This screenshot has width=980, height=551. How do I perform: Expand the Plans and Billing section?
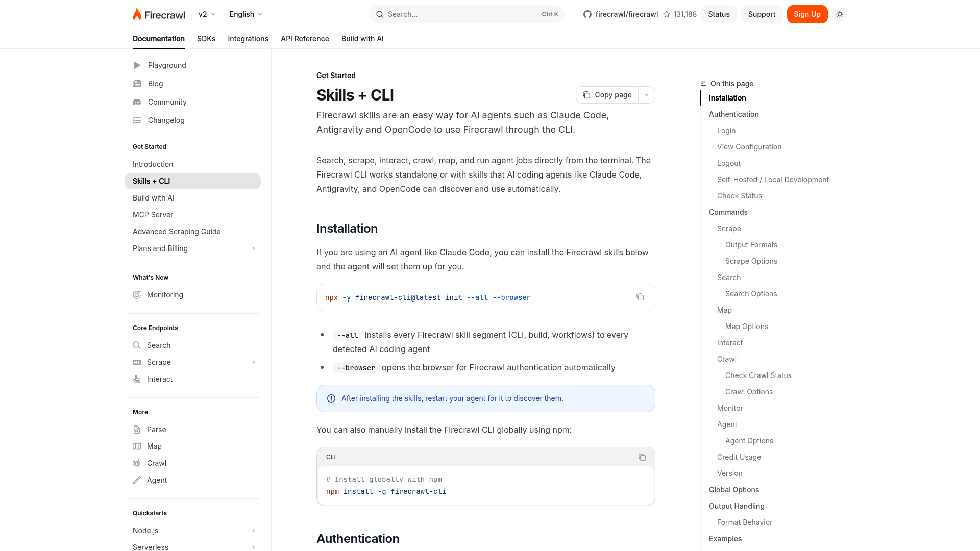tap(254, 248)
